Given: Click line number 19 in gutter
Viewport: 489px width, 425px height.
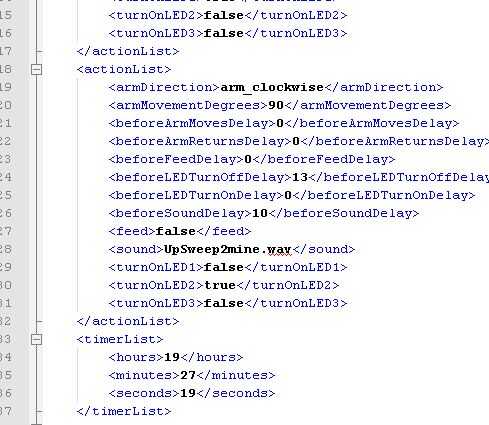Looking at the screenshot, I should [6, 87].
